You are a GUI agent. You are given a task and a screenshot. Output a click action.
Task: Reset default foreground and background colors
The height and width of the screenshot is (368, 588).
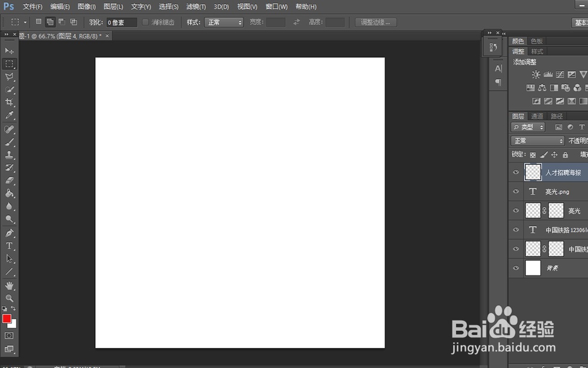coord(5,309)
